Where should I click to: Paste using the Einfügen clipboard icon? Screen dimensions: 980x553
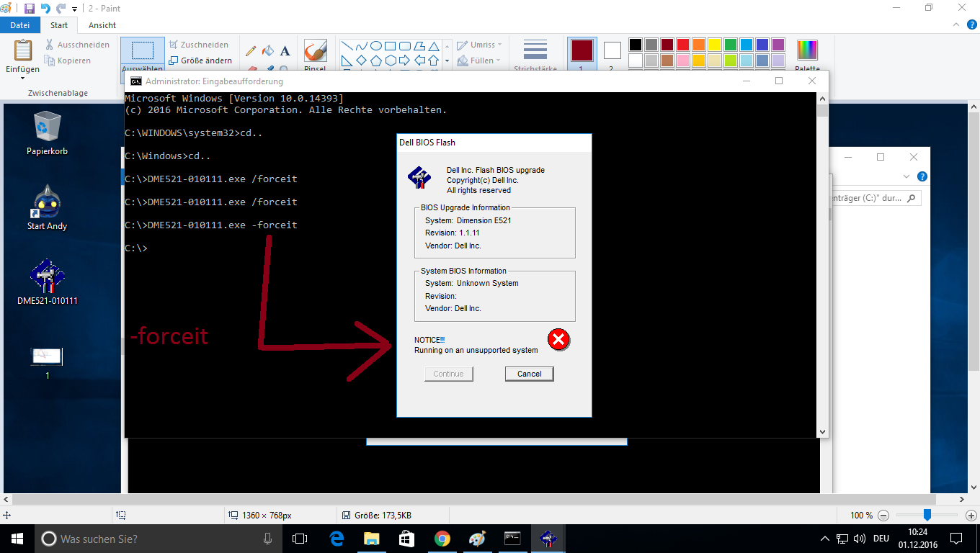tap(23, 50)
